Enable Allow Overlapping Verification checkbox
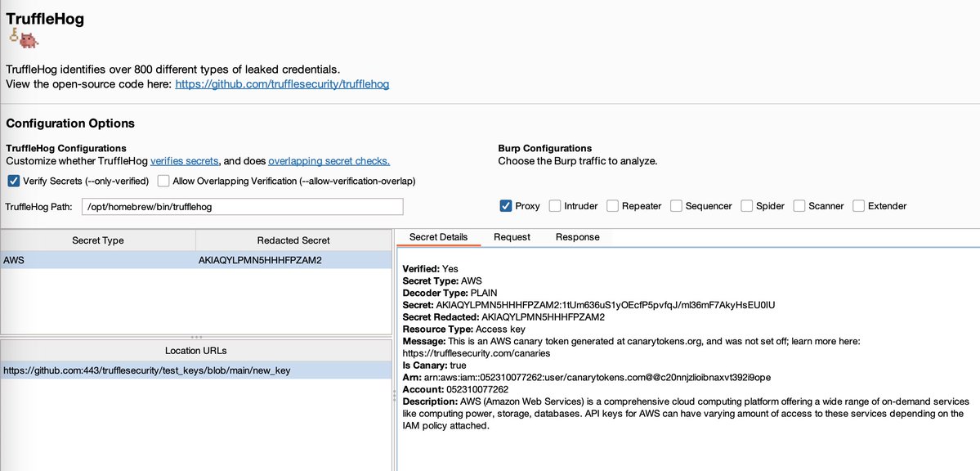980x471 pixels. (163, 182)
